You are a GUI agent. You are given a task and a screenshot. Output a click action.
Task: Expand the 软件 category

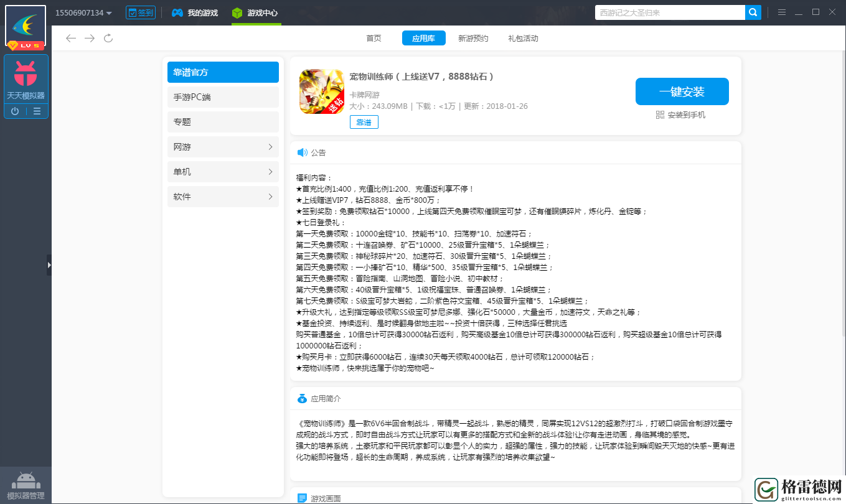click(223, 197)
